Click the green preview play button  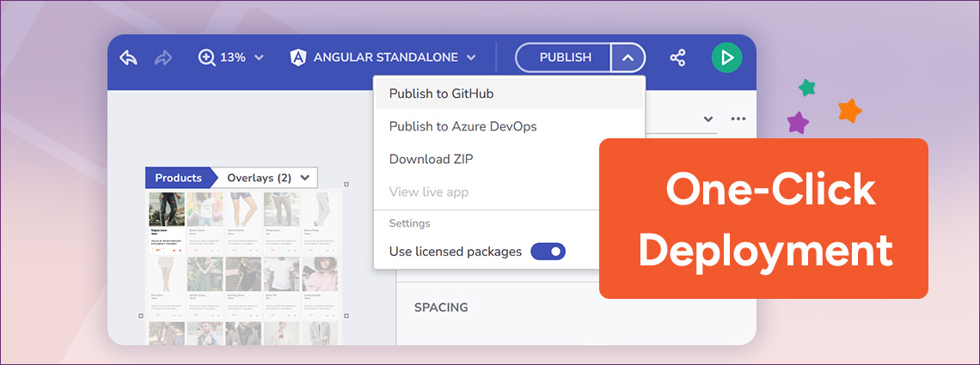[726, 58]
